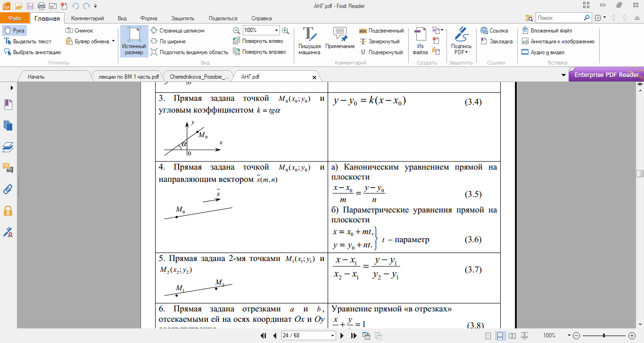Open file icon in quick access toolbar
This screenshot has width=644, height=343.
point(19,6)
